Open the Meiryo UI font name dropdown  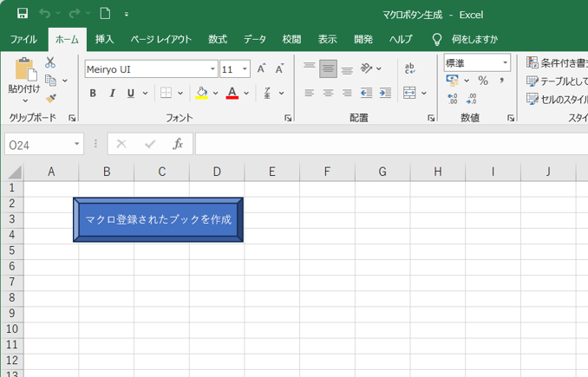click(x=212, y=68)
